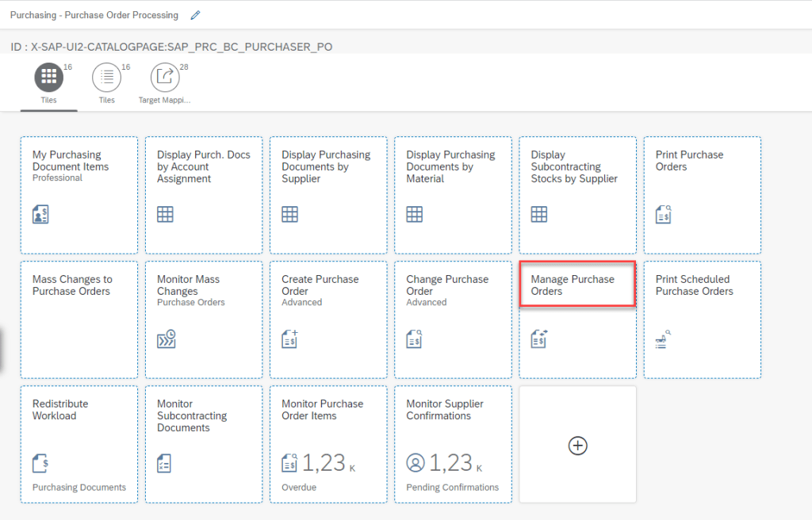The width and height of the screenshot is (812, 520).
Task: Click the table icon in Display Purchasing Documents by Material
Action: click(415, 214)
